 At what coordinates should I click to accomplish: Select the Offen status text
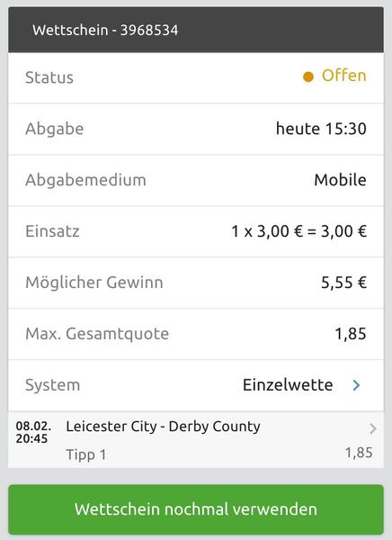[343, 76]
